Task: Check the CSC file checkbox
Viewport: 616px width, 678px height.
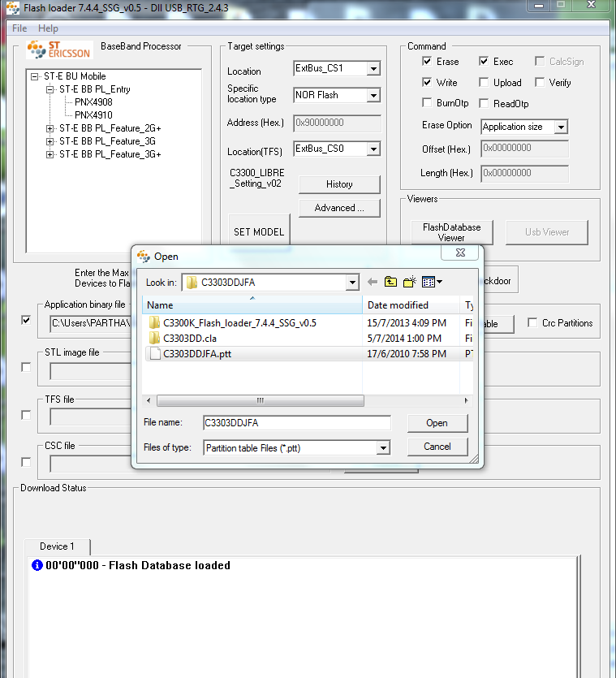Action: click(x=26, y=462)
